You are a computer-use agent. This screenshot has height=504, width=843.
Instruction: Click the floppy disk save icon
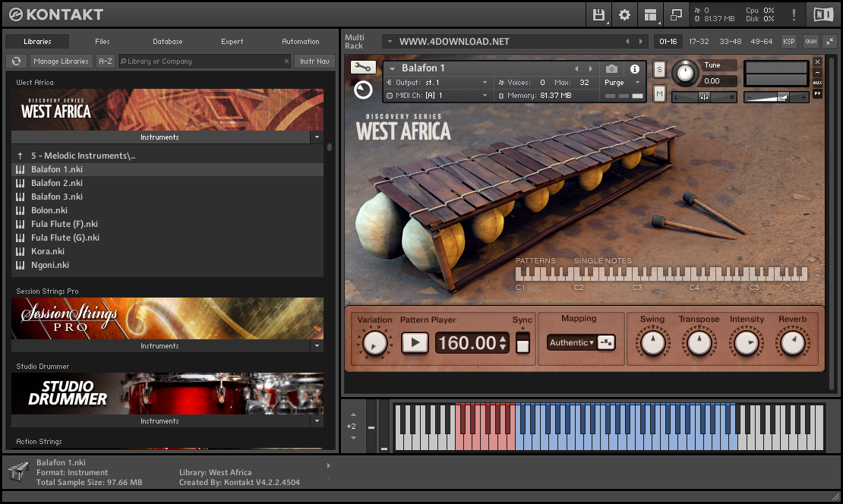coord(598,14)
